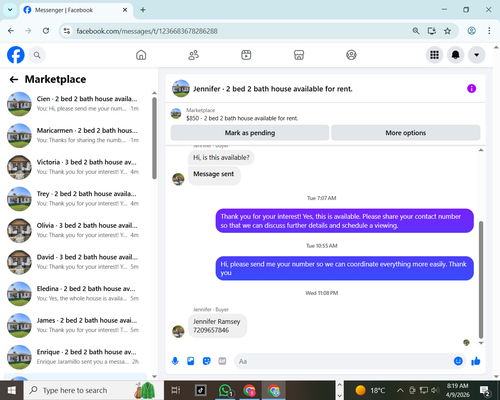Click the volume icon in system tray
Screen dimensions: 500x400
[x=435, y=390]
